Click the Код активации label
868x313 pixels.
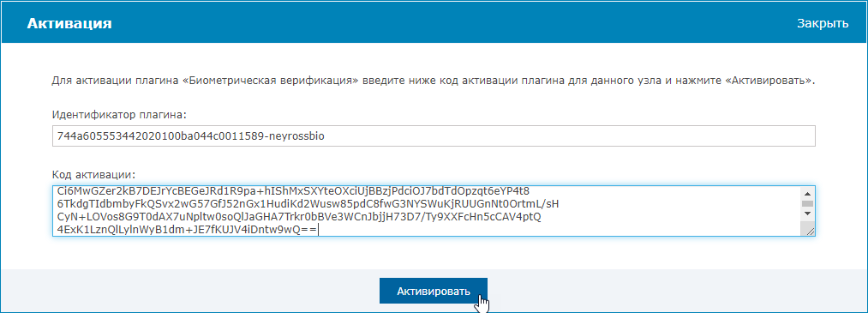[93, 174]
